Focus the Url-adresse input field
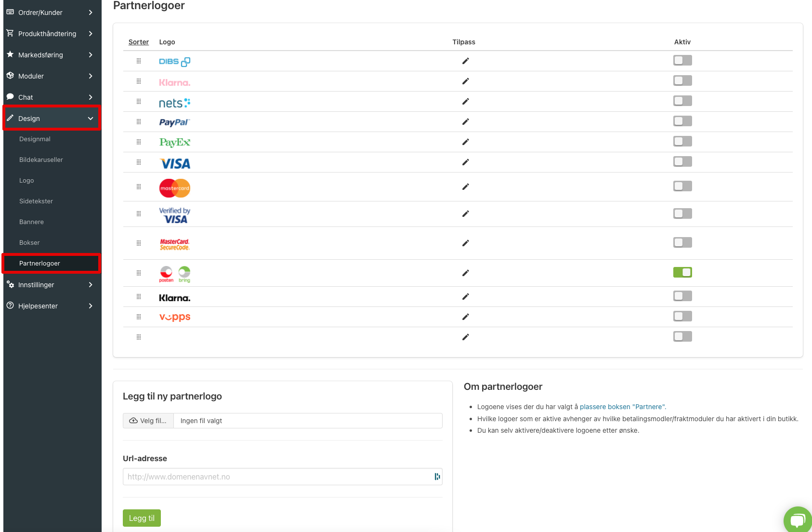This screenshot has width=812, height=532. [283, 477]
